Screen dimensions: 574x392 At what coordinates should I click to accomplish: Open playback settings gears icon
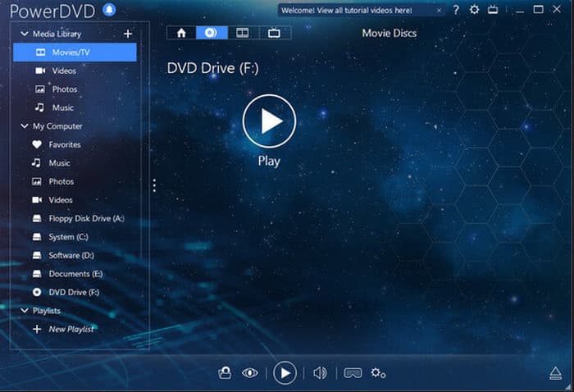pyautogui.click(x=378, y=373)
